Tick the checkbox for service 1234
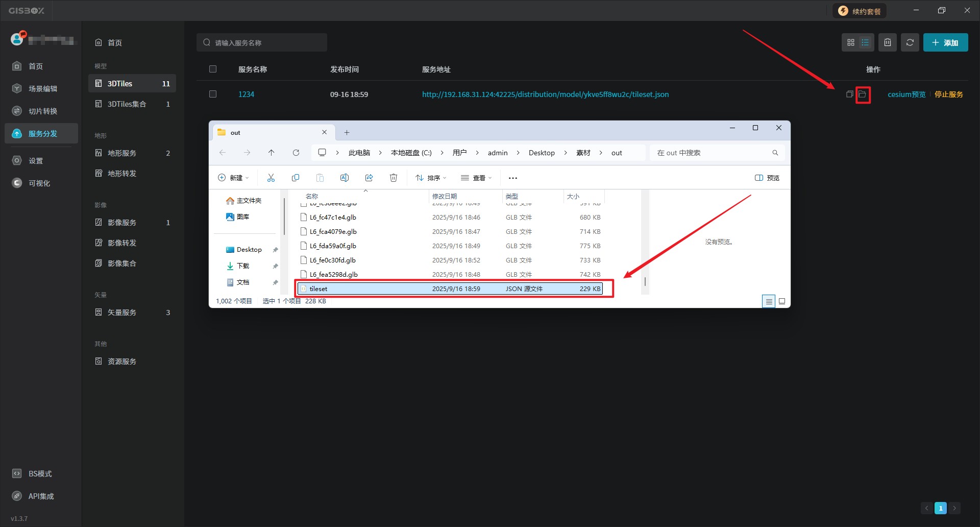The height and width of the screenshot is (527, 980). point(213,94)
